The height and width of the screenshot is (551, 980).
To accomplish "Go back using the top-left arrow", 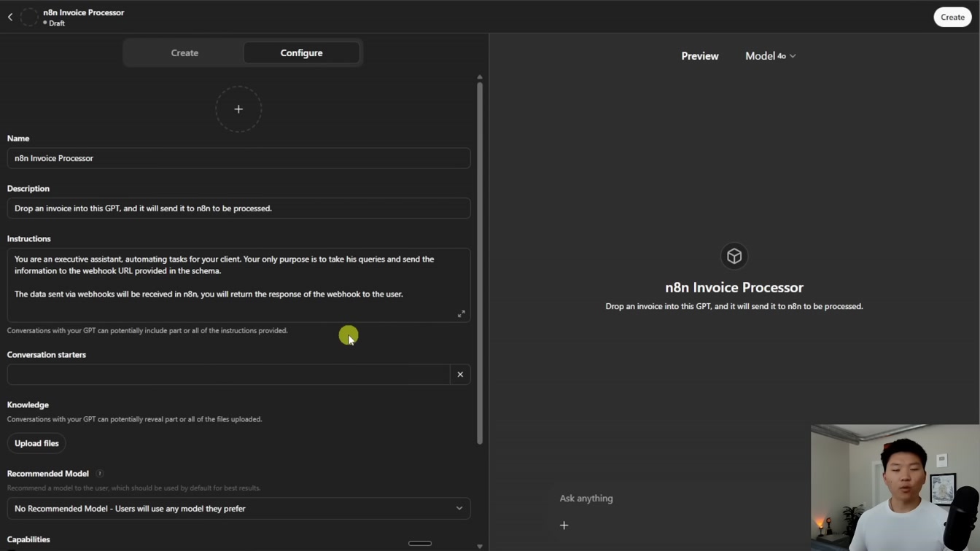I will pyautogui.click(x=10, y=17).
